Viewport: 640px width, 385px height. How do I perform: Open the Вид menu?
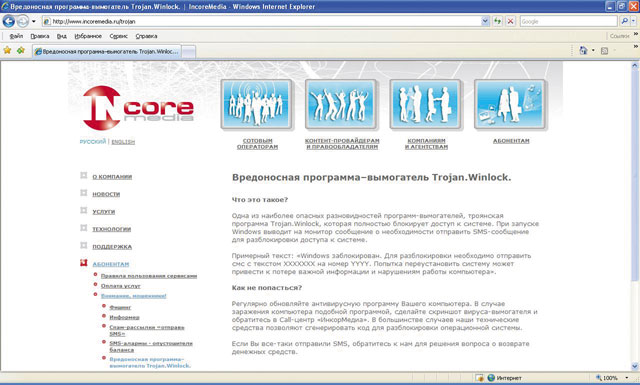point(62,36)
